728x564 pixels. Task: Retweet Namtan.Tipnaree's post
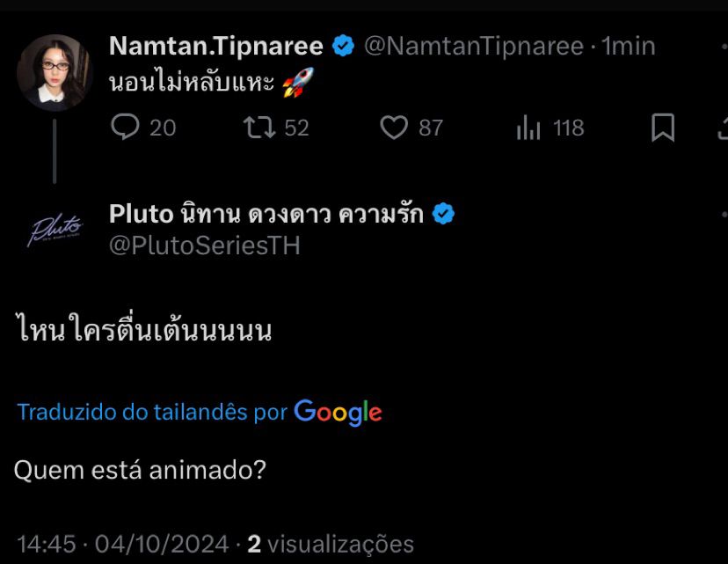tap(258, 128)
